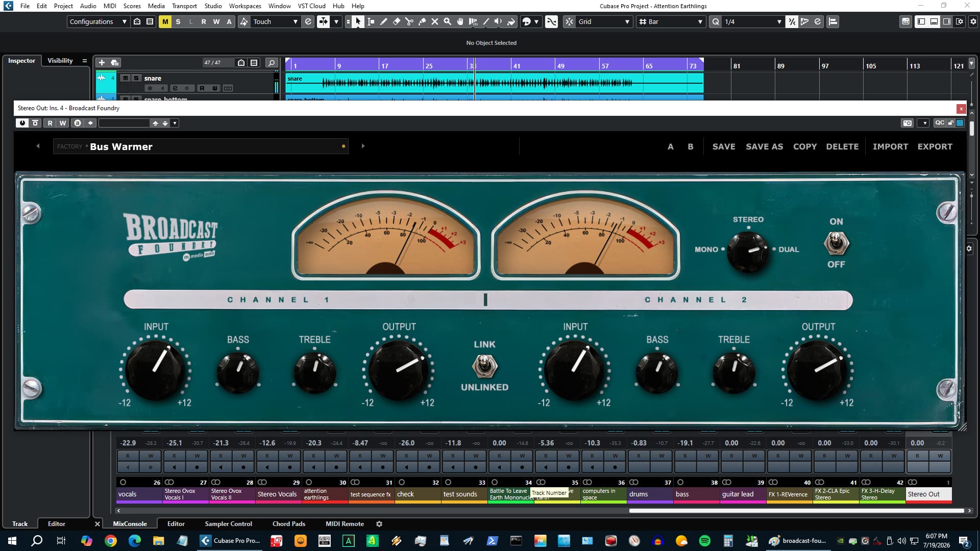Click the COPY preset button
This screenshot has width=980, height=551.
tap(805, 146)
